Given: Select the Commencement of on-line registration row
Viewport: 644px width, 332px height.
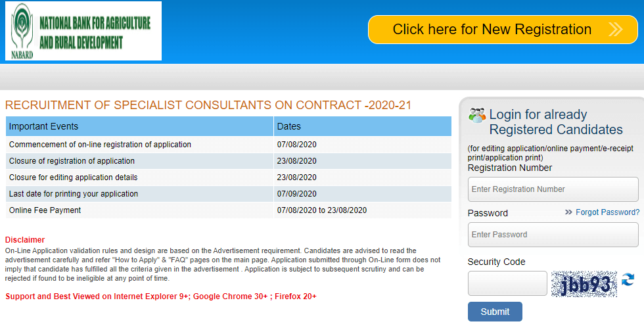Looking at the screenshot, I should tap(229, 145).
